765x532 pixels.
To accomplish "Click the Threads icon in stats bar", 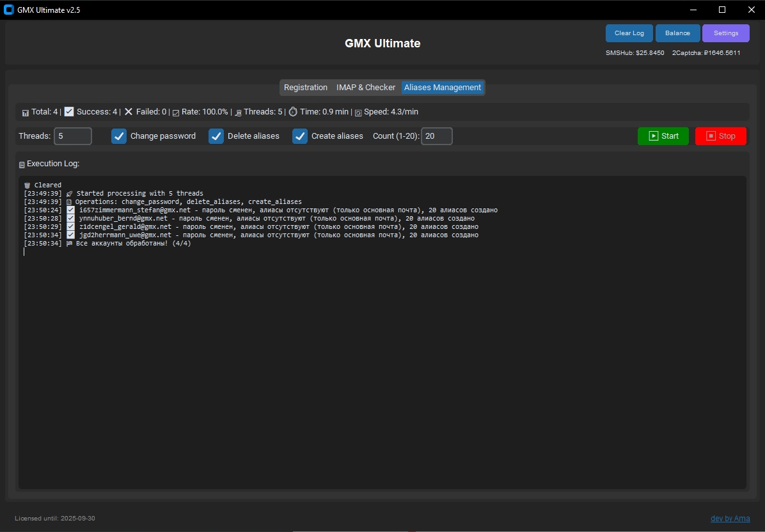I will pyautogui.click(x=238, y=113).
